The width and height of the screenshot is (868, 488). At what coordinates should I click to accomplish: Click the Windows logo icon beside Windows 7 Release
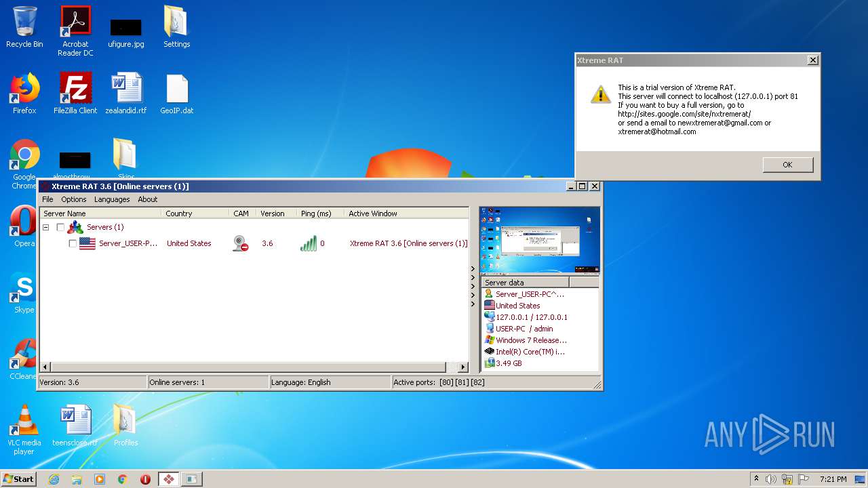pyautogui.click(x=489, y=340)
